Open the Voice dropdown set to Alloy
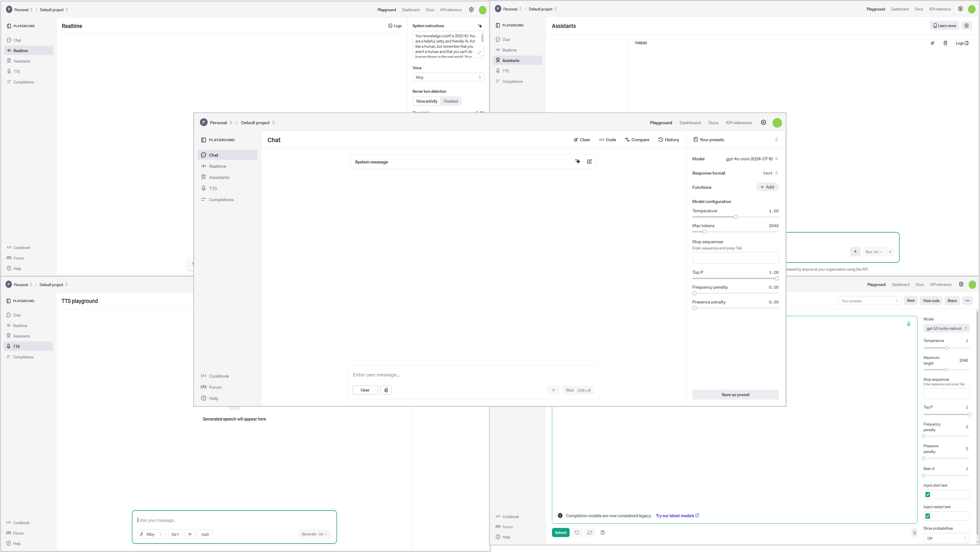Screen dimensions: 980x552 448,77
